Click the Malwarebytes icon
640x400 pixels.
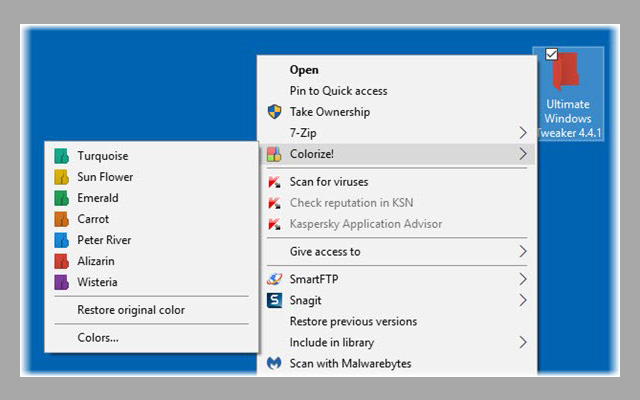pyautogui.click(x=274, y=363)
